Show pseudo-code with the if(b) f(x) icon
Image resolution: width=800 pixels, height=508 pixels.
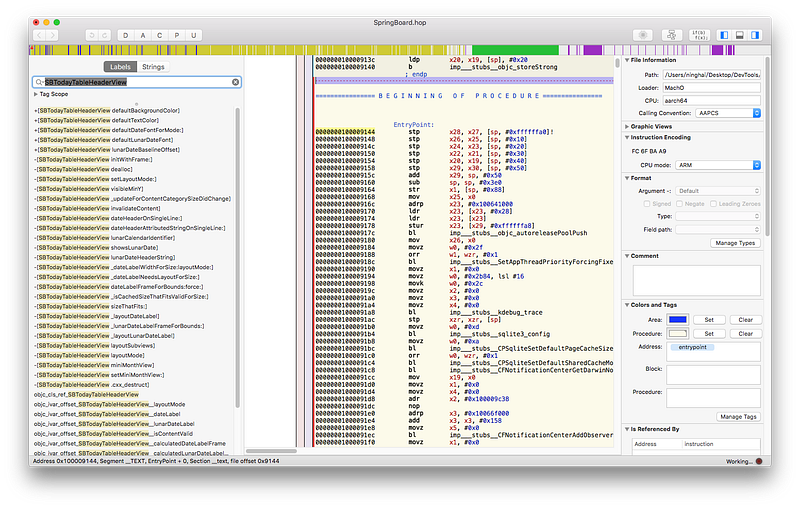[x=699, y=35]
